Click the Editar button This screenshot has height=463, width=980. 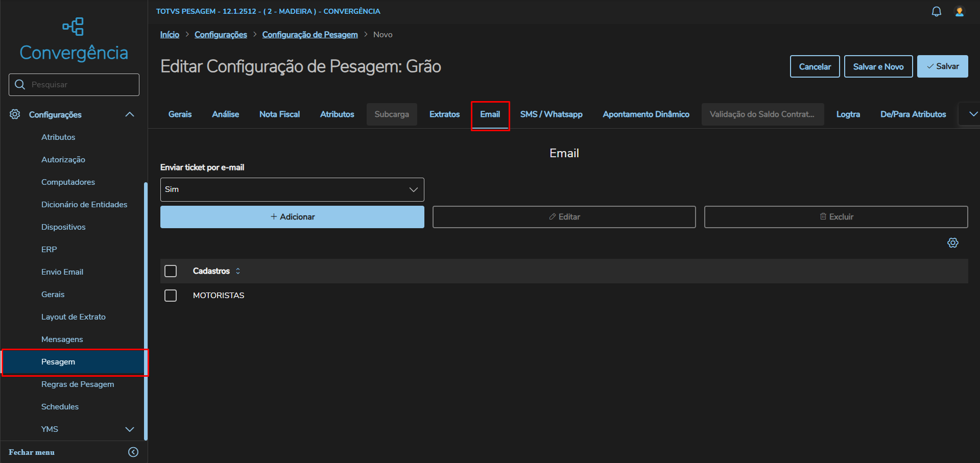coord(564,217)
